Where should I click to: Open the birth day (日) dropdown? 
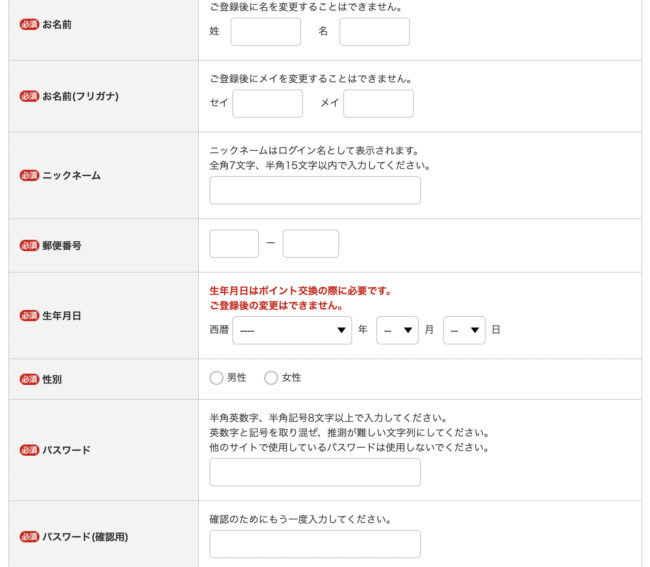point(464,330)
